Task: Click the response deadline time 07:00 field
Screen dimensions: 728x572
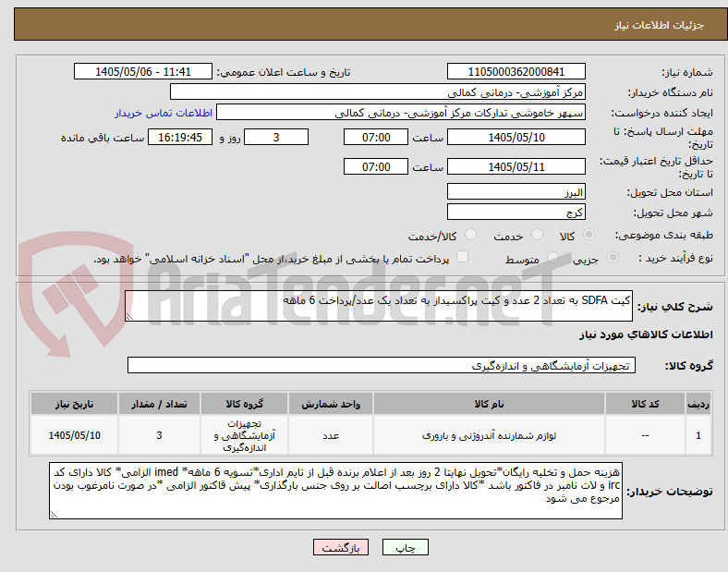Action: click(376, 137)
